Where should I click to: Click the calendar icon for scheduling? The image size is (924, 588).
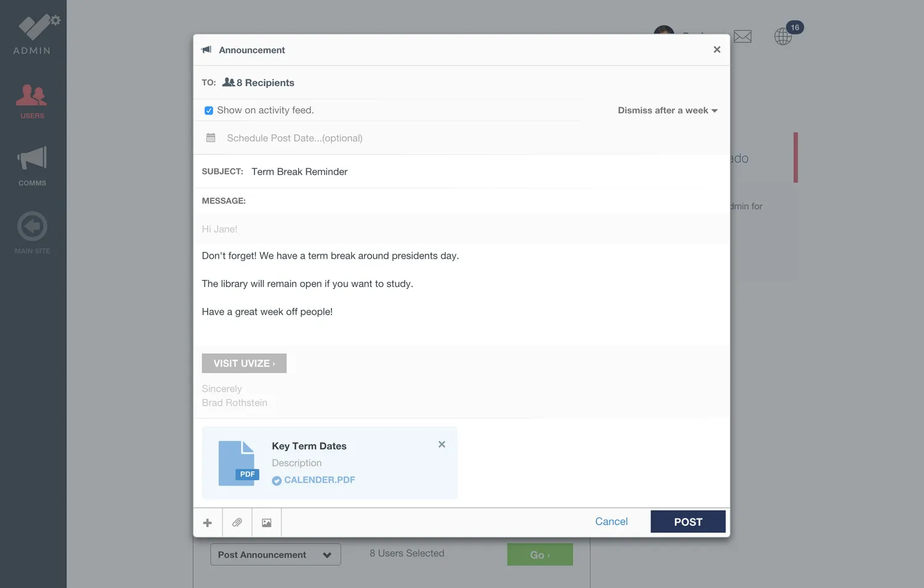(211, 138)
